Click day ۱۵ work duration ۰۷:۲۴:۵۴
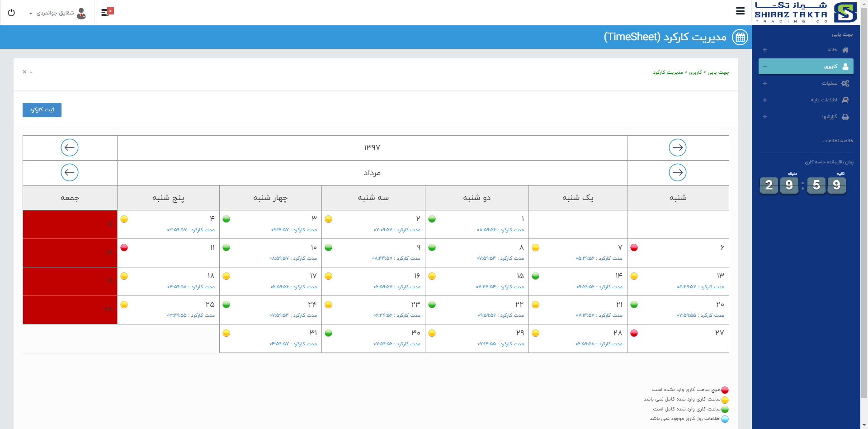The width and height of the screenshot is (868, 429). coord(500,287)
